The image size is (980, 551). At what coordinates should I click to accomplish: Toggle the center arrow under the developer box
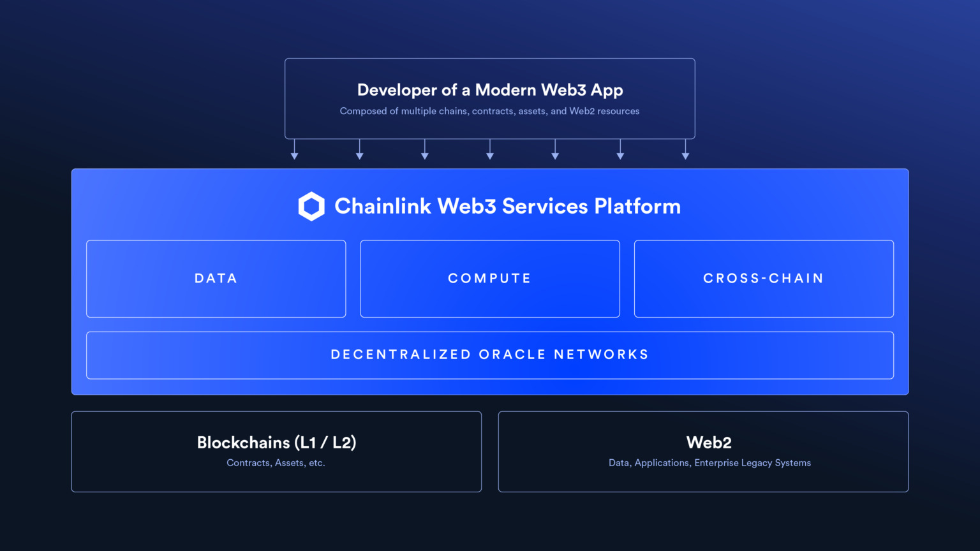[x=489, y=151]
